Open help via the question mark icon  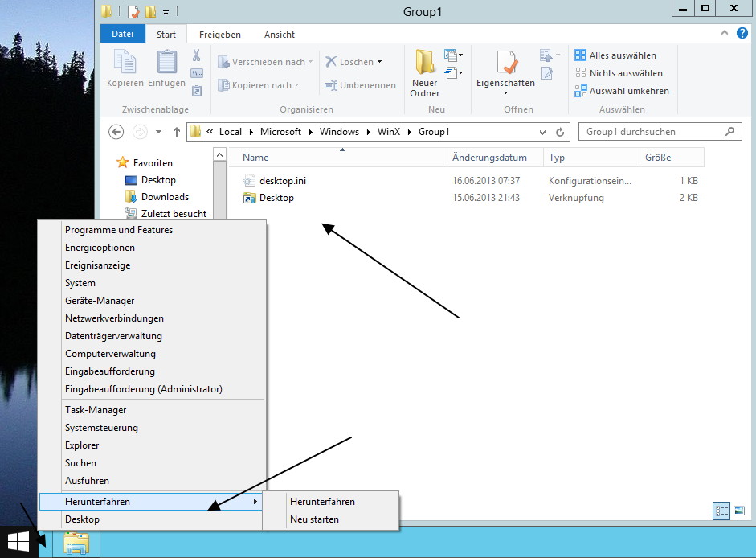coord(742,33)
